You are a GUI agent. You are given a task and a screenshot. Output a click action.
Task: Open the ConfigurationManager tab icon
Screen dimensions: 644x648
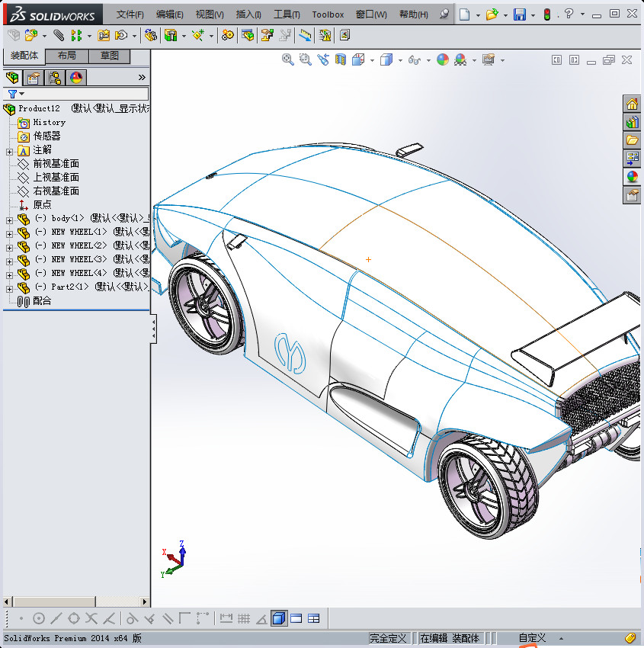pos(55,78)
